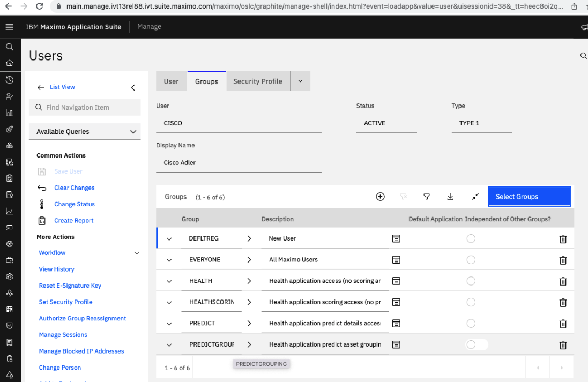Expand the Workflow submenu chevron
Image resolution: width=588 pixels, height=382 pixels.
tap(137, 253)
